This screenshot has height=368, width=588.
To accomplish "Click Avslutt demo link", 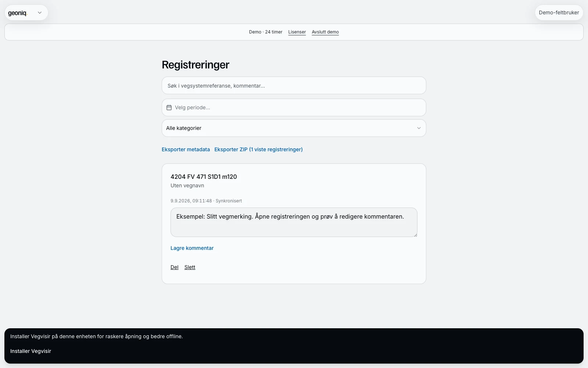I will (x=325, y=32).
